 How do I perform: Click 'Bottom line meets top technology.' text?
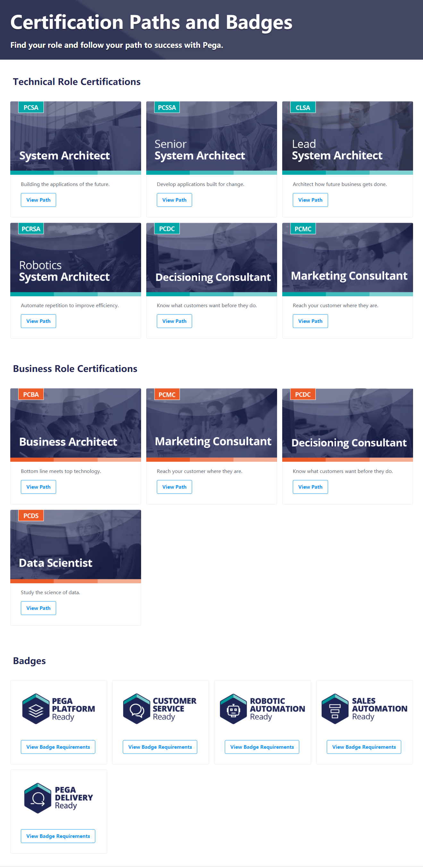(x=61, y=471)
